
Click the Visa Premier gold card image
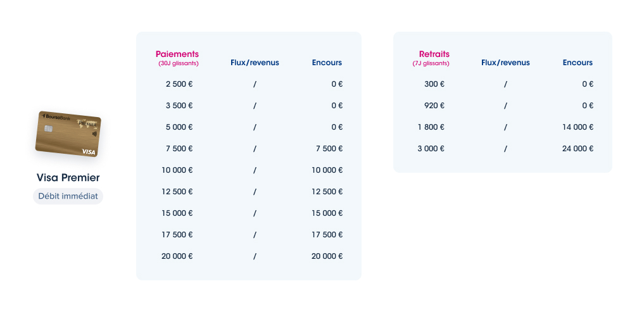68,134
